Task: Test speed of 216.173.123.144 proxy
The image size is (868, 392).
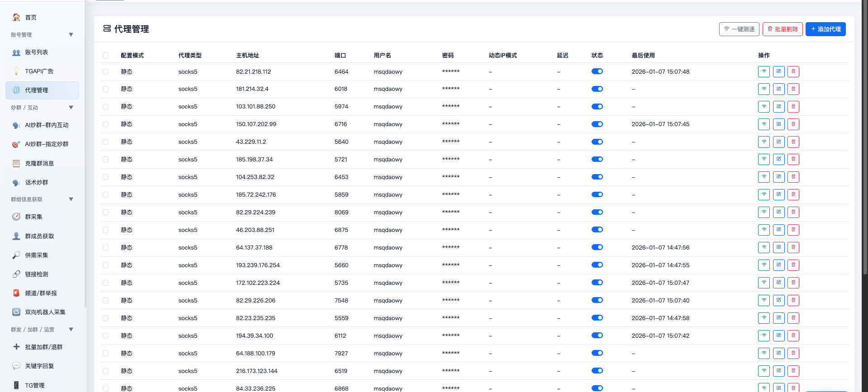Action: coord(764,371)
